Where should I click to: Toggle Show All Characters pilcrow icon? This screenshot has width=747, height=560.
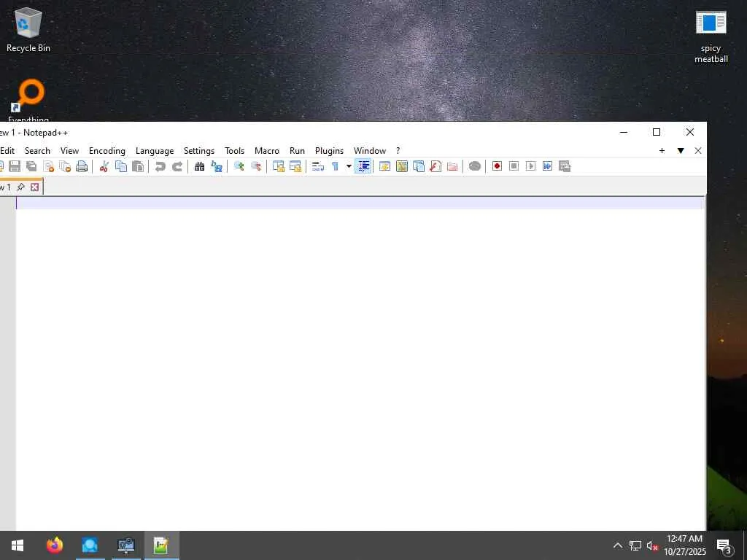(x=335, y=166)
